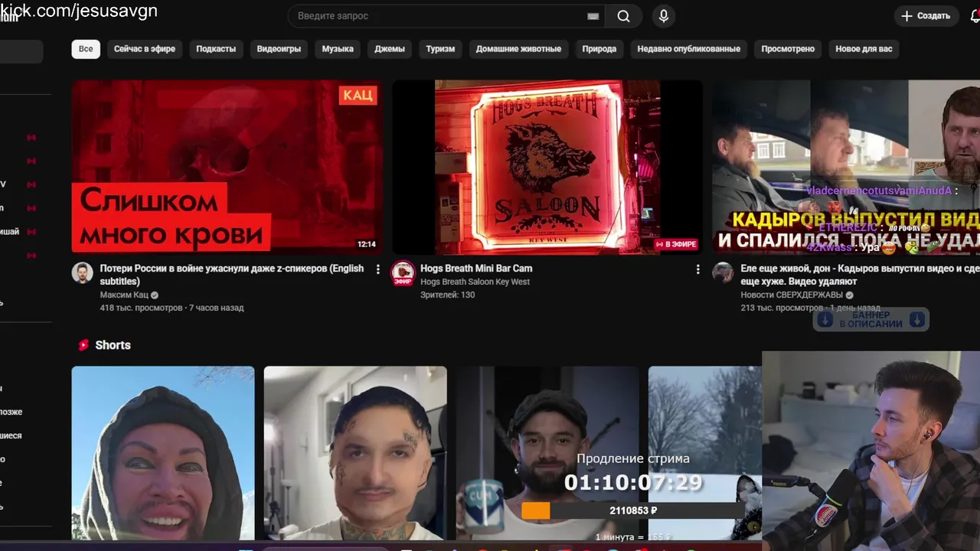The image size is (980, 551).
Task: Click the Продление стрима label
Action: pos(633,459)
